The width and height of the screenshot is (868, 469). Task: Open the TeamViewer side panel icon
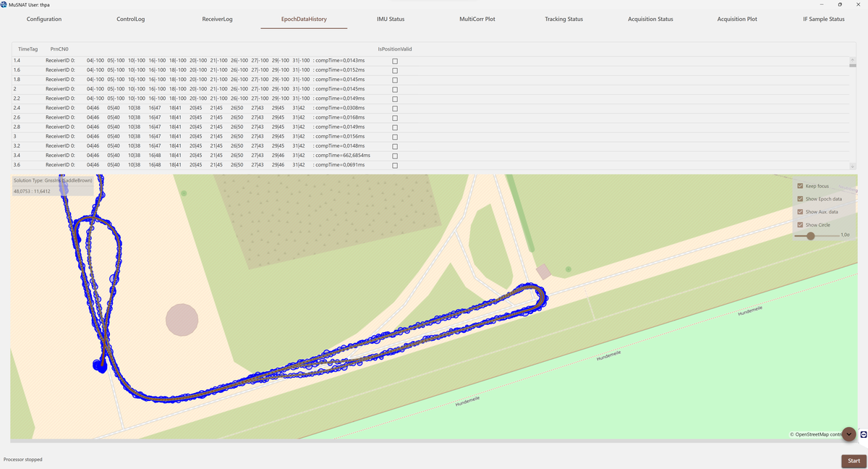click(x=864, y=434)
